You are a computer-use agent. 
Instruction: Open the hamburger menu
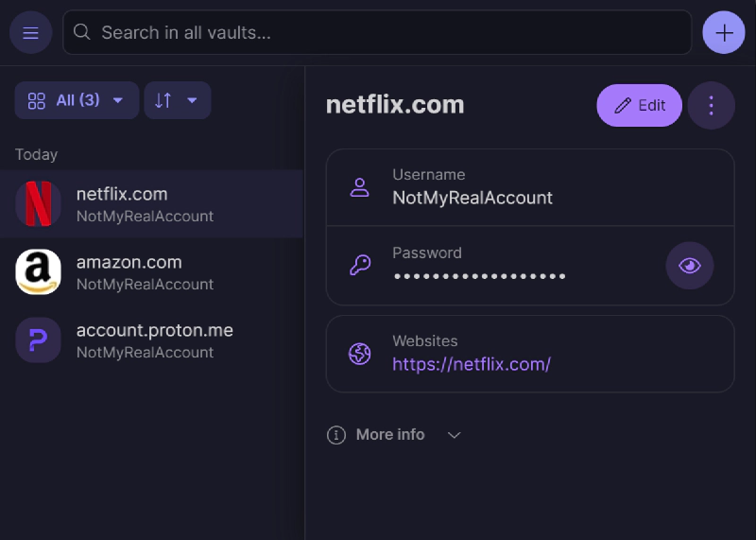(30, 33)
